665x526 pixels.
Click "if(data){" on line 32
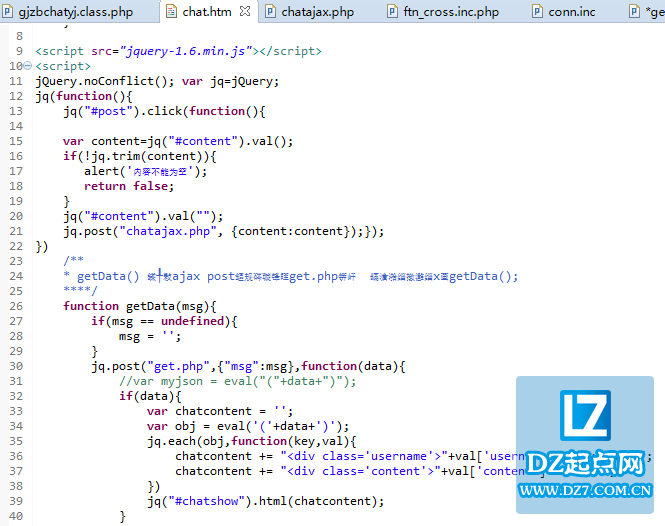click(x=150, y=397)
